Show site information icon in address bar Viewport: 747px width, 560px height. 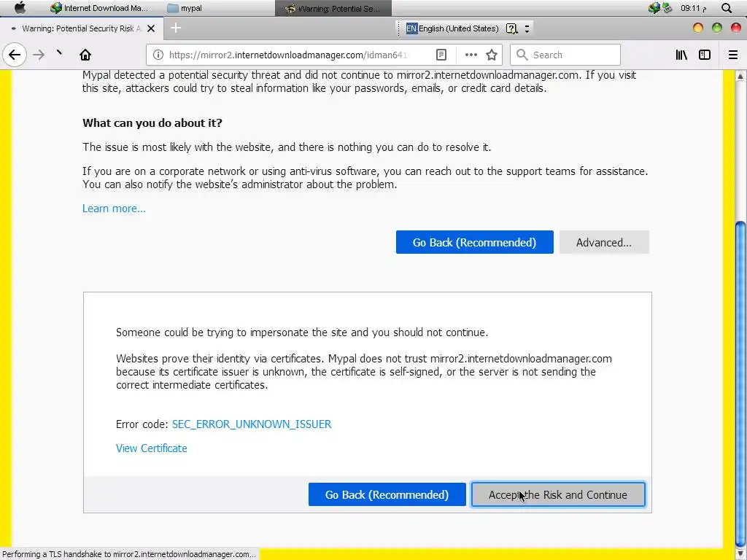[158, 55]
